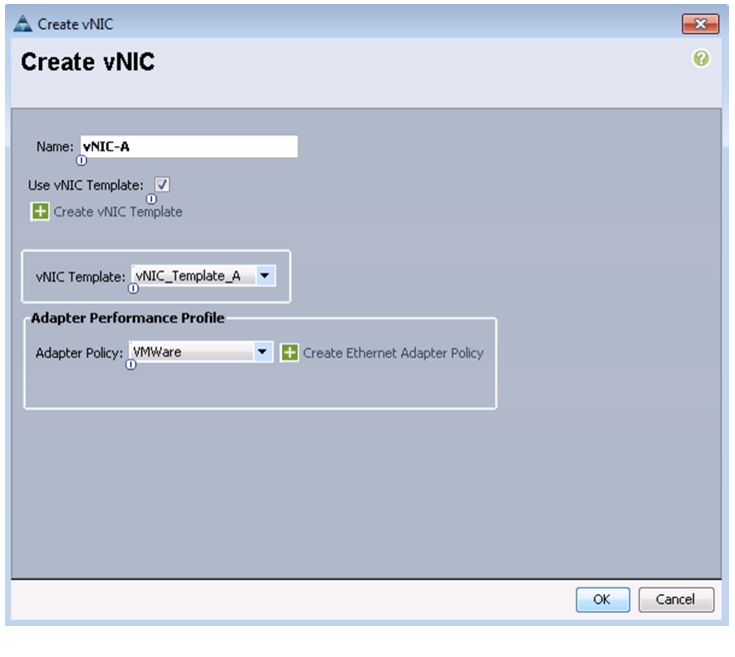Uncheck the Use vNIC Template checkbox
The height and width of the screenshot is (657, 735).
(162, 185)
